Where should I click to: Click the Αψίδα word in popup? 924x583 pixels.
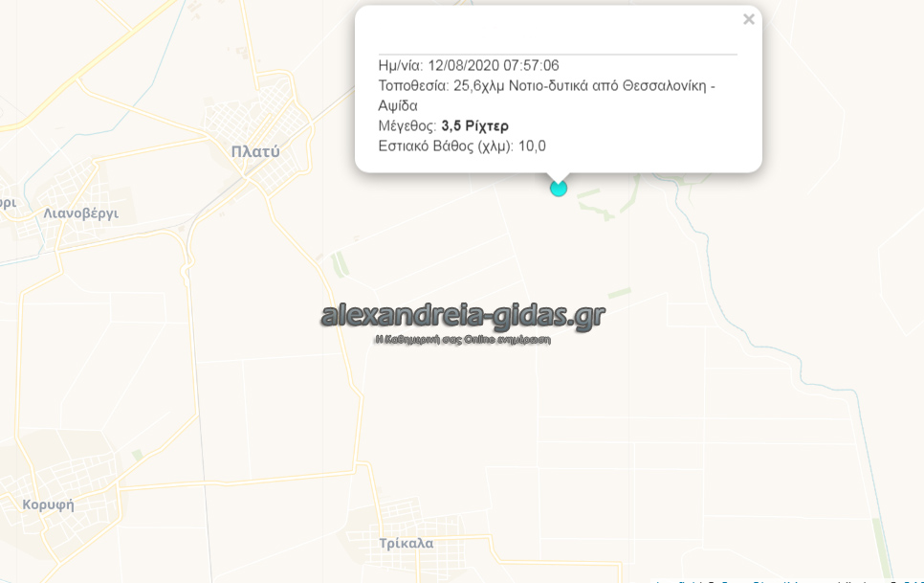[x=398, y=105]
